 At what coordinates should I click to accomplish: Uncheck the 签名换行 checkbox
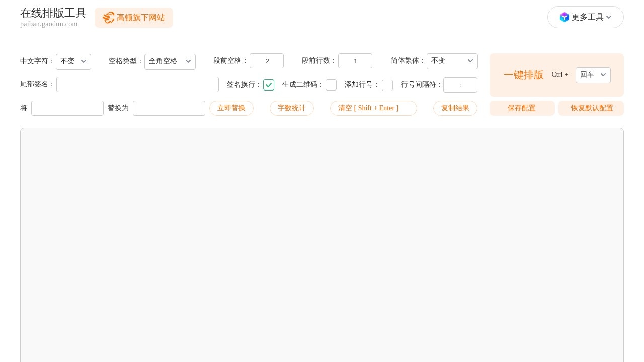(x=269, y=85)
